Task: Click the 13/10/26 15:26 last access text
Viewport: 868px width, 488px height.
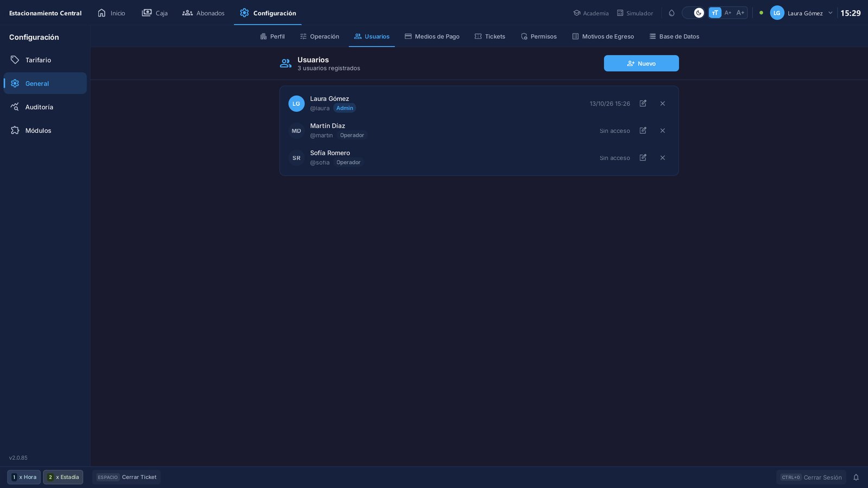Action: 610,104
